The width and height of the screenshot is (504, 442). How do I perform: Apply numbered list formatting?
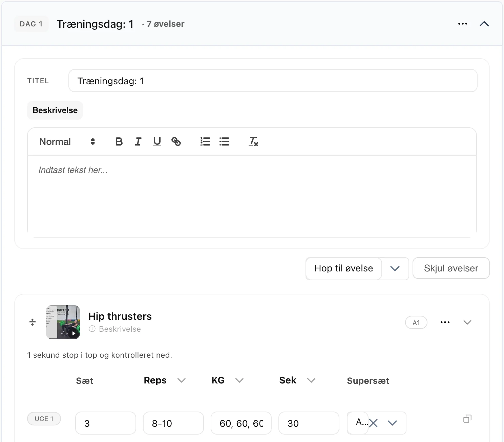click(x=205, y=141)
